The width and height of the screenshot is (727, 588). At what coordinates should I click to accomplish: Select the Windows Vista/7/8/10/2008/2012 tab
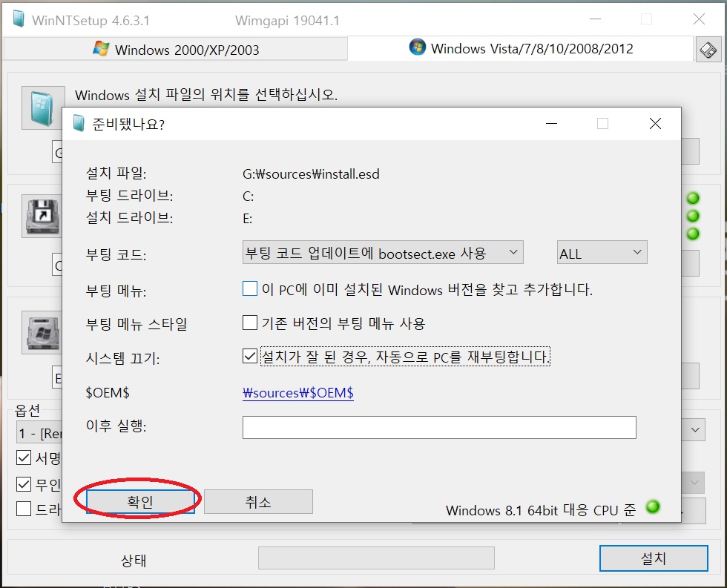click(x=521, y=48)
